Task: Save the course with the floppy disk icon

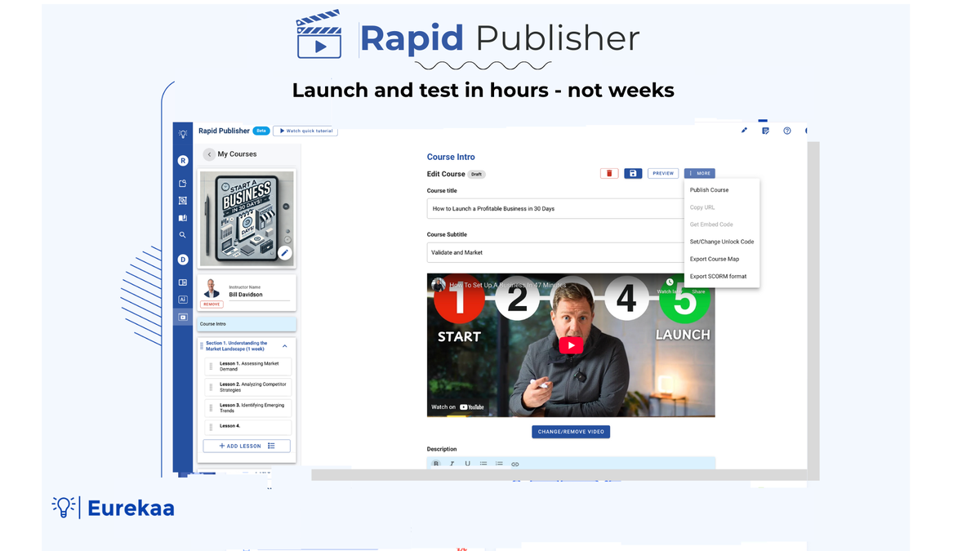Action: [633, 173]
